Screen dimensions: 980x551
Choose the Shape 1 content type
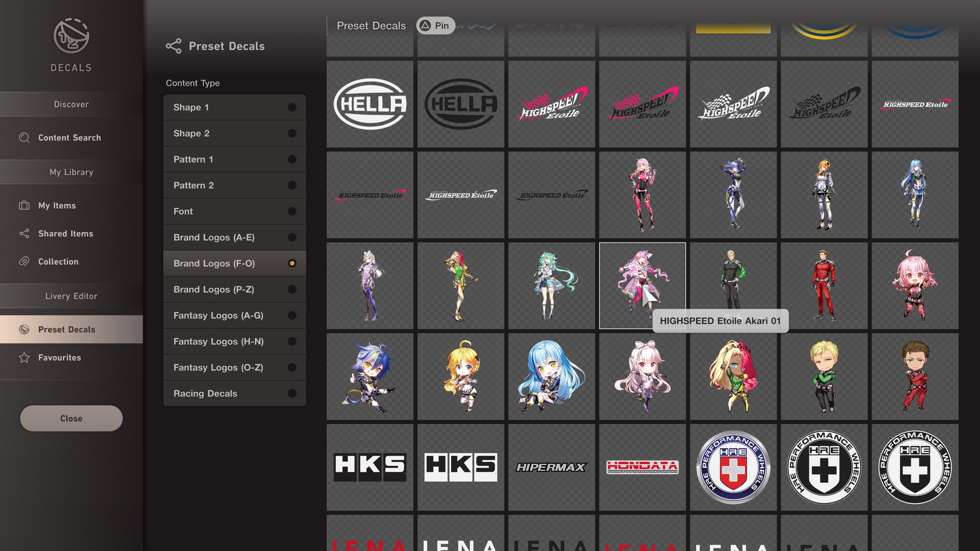(234, 107)
